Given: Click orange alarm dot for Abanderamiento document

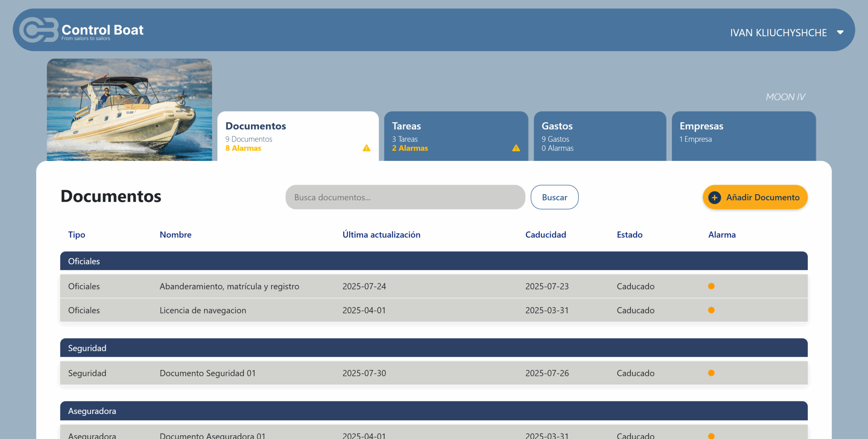Looking at the screenshot, I should click(711, 286).
